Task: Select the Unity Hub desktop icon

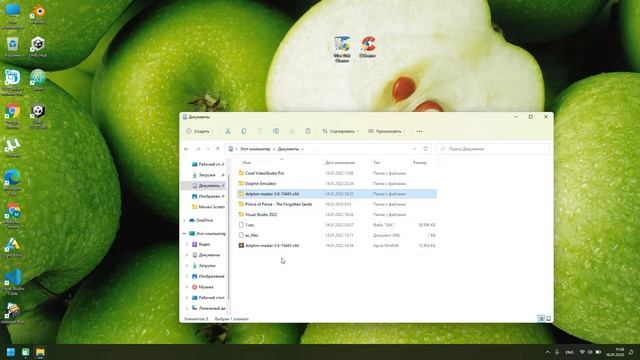Action: tap(38, 47)
